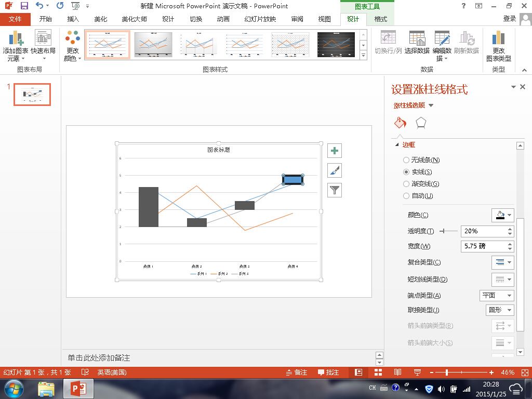Viewport: 532px width, 399px height.
Task: Toggle Notes (备注) pane in status bar
Action: tap(297, 372)
